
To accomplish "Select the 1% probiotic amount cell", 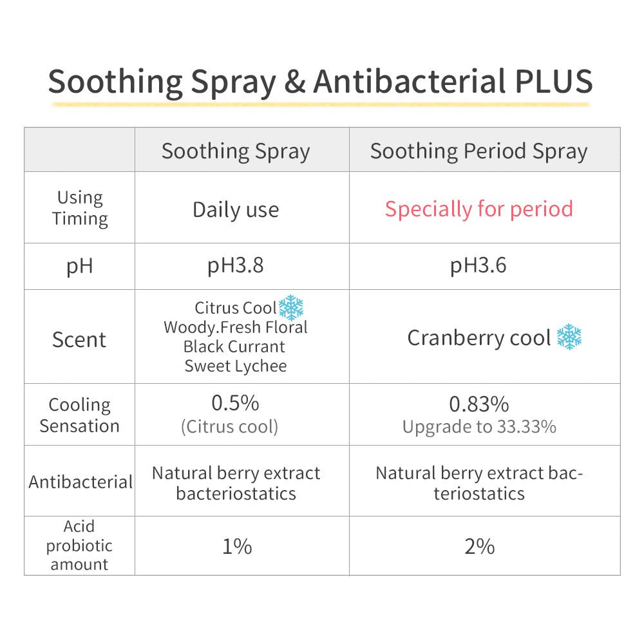I will tap(236, 546).
